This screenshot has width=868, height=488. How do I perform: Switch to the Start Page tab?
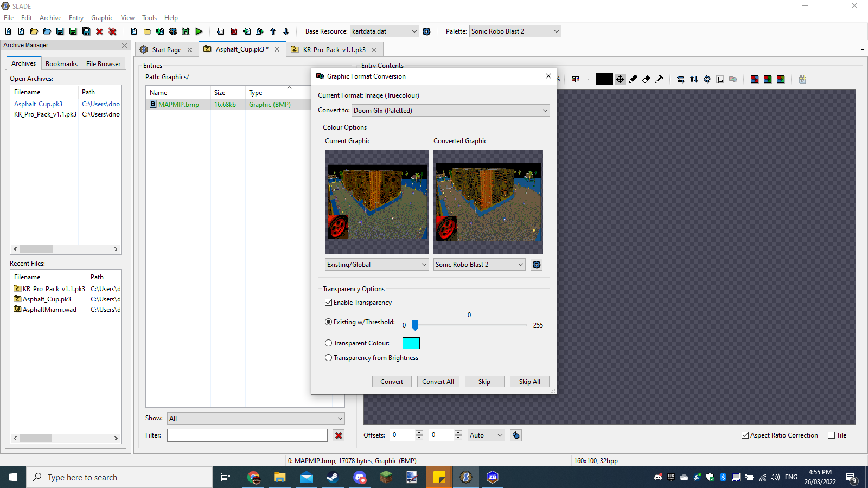[167, 49]
